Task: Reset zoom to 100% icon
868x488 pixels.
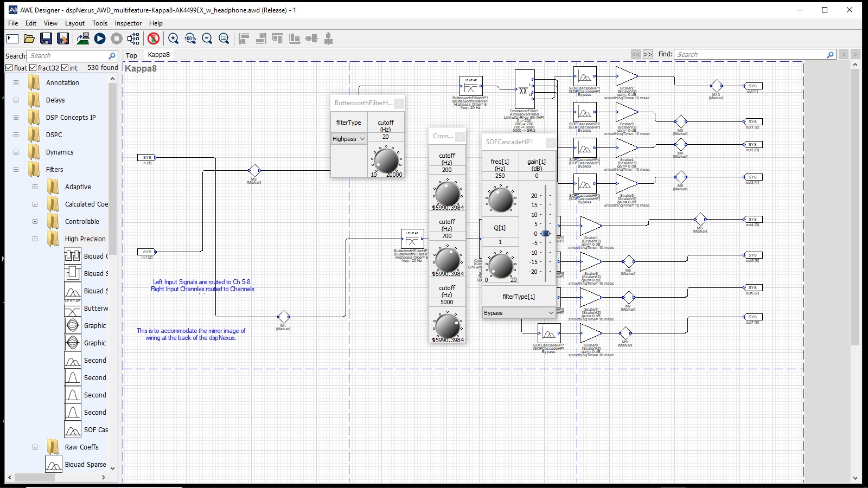Action: 190,38
